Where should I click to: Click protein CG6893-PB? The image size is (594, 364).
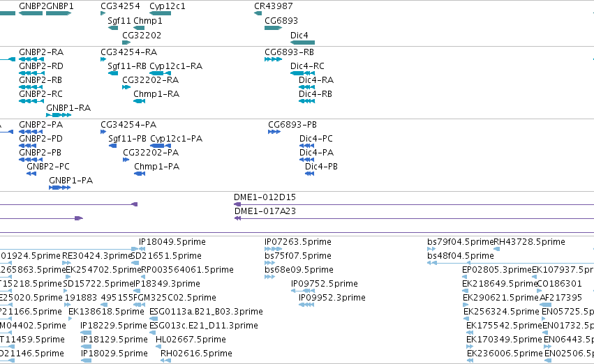point(292,125)
